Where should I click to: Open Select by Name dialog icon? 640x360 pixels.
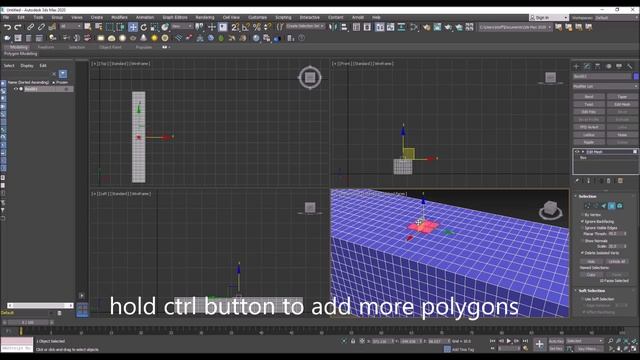pyautogui.click(x=98, y=27)
